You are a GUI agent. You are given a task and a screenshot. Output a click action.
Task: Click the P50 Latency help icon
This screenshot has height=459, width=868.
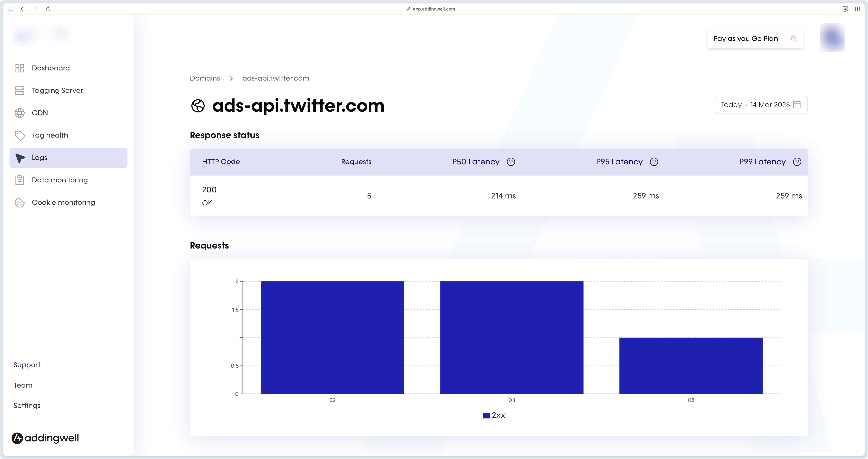[x=511, y=162]
